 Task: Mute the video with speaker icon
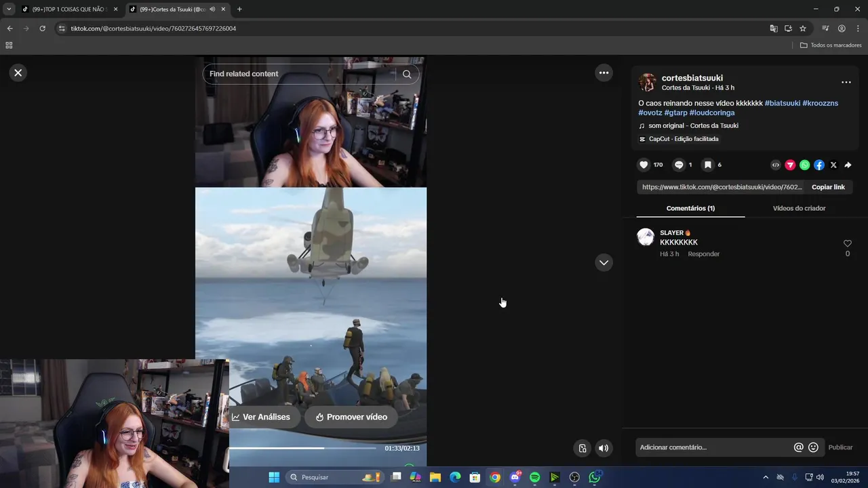coord(604,448)
